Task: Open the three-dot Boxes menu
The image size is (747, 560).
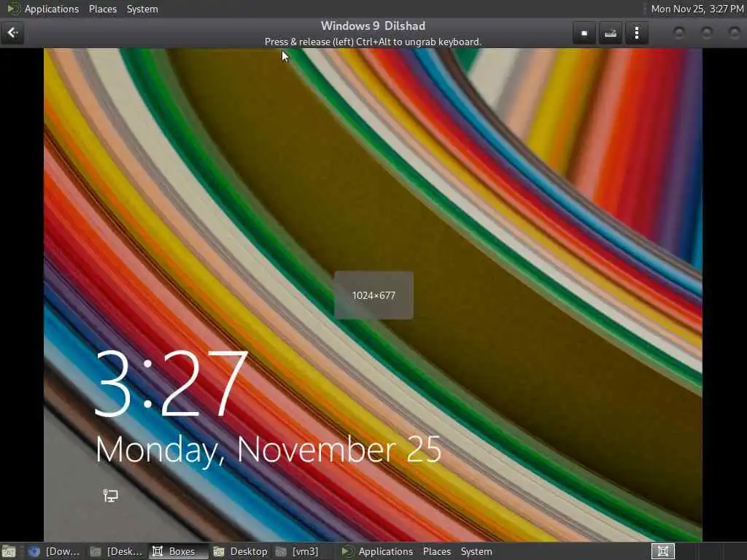Action: click(x=637, y=34)
